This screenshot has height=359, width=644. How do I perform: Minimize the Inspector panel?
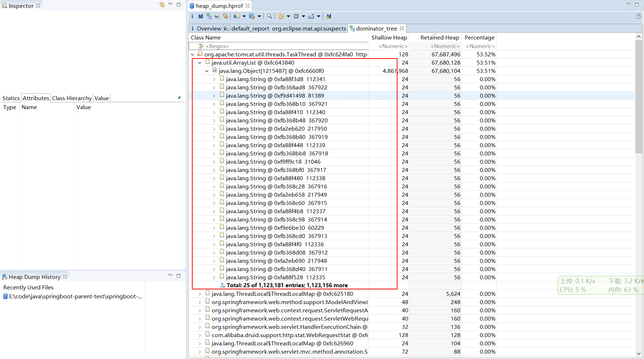[170, 4]
